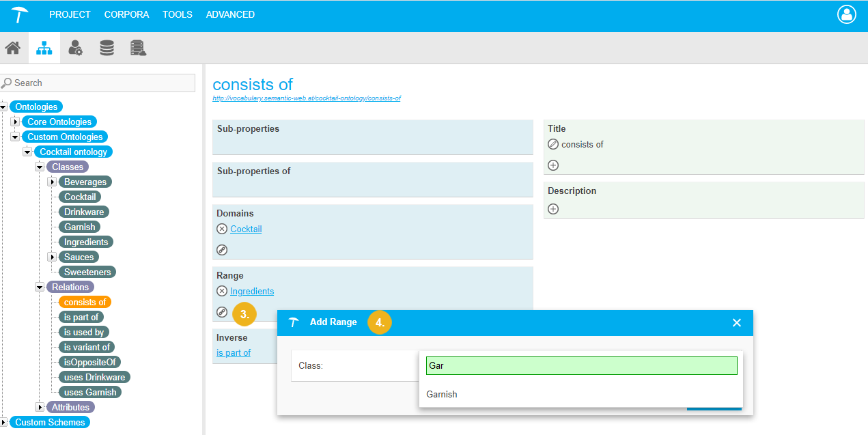Viewport: 868px width, 435px height.
Task: Select Garnish from the suggestion list
Action: click(442, 394)
